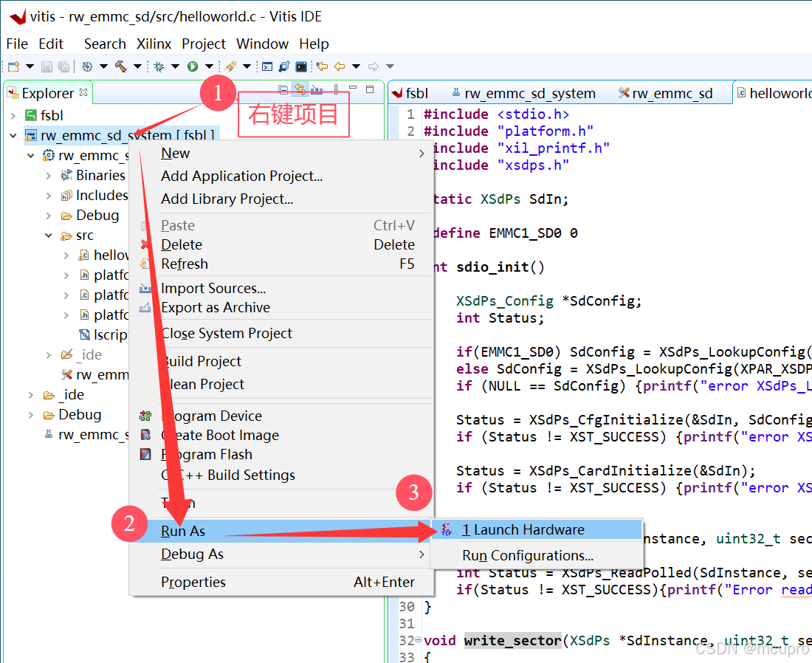Open the Xilinx menu
This screenshot has width=812, height=663.
[x=154, y=44]
